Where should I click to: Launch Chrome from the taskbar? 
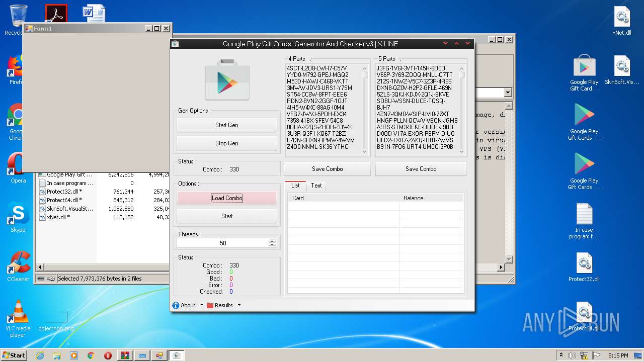[91, 355]
